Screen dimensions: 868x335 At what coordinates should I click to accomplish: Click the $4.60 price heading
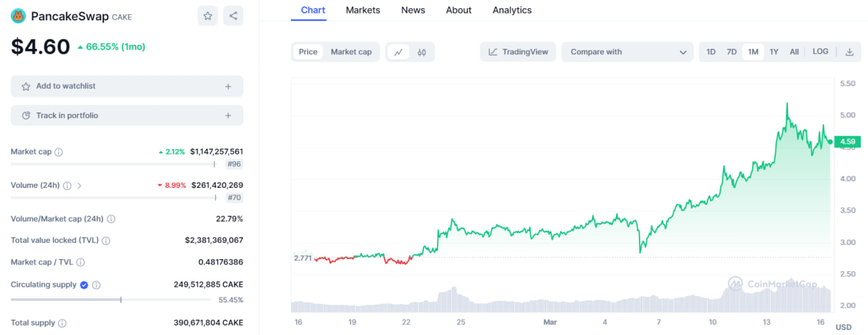click(40, 47)
